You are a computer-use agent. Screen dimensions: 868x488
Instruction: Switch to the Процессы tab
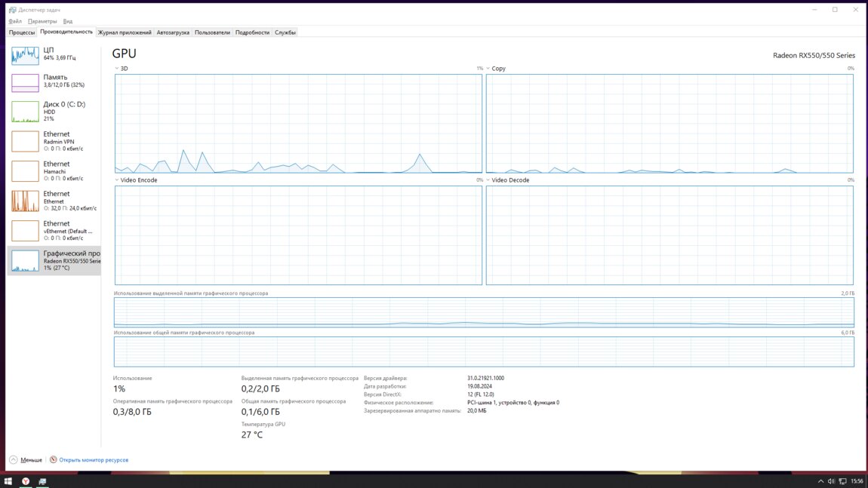[x=22, y=32]
